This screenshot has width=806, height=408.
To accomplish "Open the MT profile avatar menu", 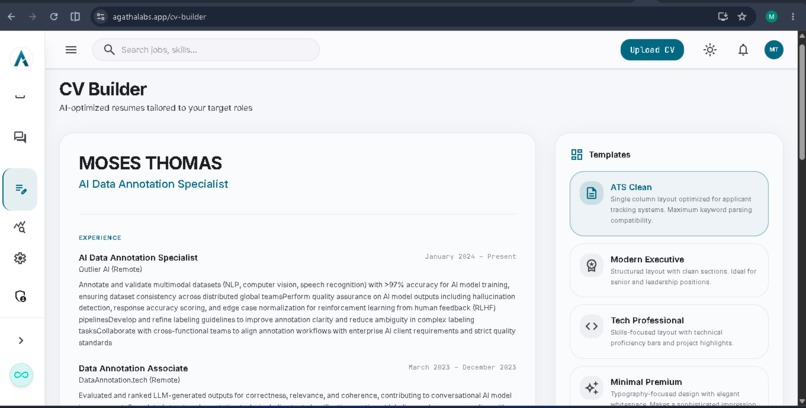I will (x=774, y=50).
